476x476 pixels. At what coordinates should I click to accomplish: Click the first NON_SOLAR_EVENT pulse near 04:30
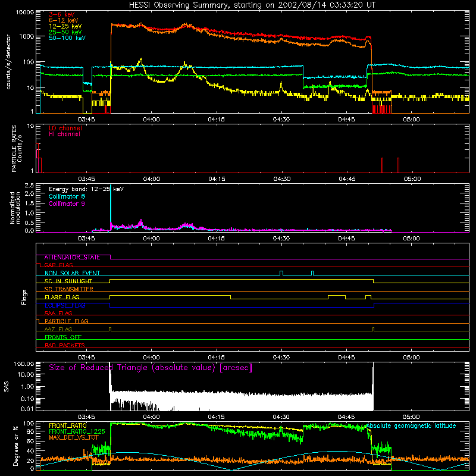[281, 273]
